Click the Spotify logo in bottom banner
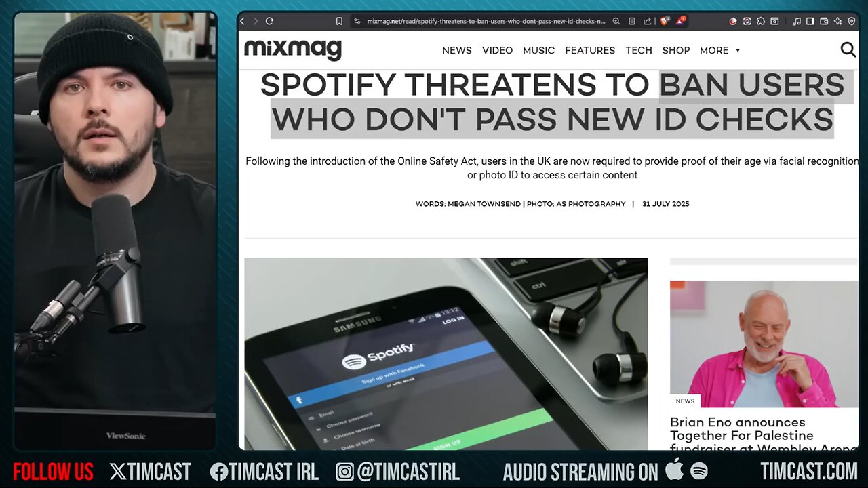This screenshot has width=868, height=488. pos(699,471)
